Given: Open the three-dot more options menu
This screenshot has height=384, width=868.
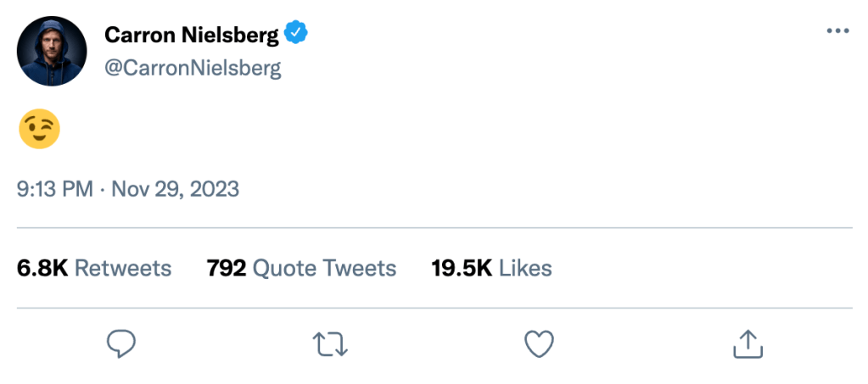Looking at the screenshot, I should pos(837,31).
